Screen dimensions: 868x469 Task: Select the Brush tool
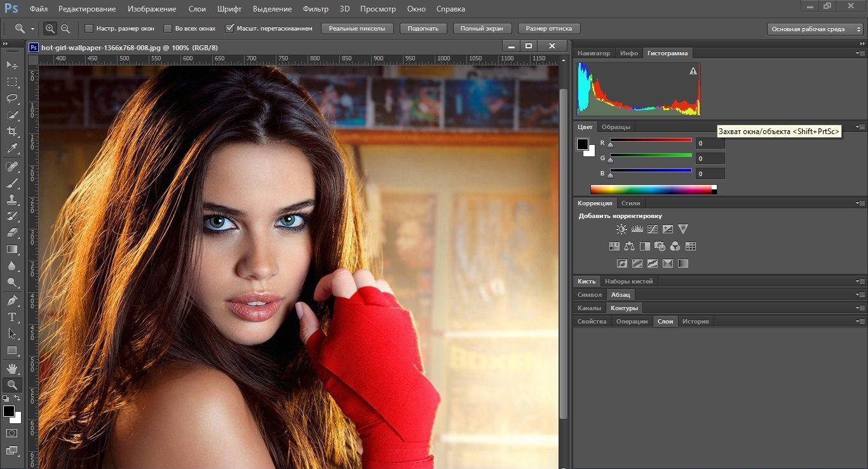[12, 183]
